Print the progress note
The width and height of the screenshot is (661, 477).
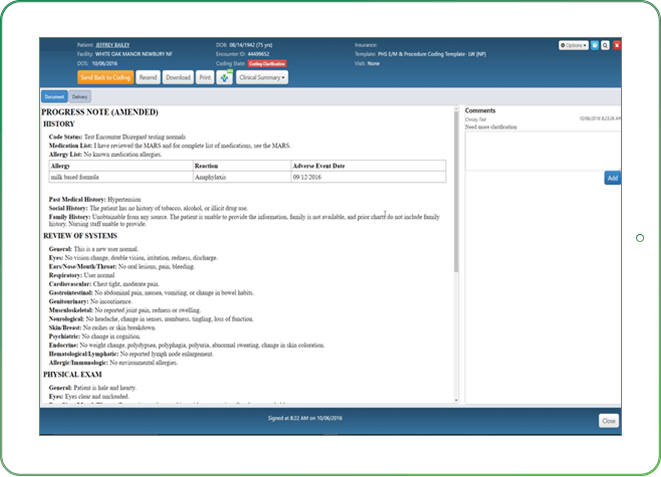point(204,77)
